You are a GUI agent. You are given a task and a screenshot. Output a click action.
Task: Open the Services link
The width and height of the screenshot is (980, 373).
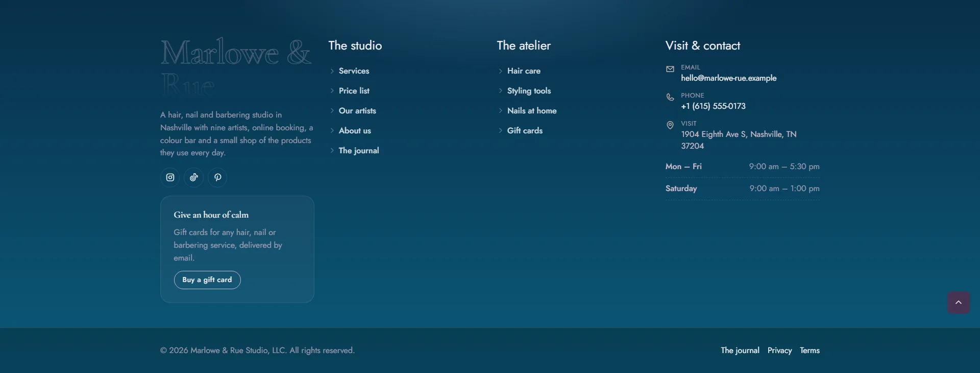(x=354, y=71)
